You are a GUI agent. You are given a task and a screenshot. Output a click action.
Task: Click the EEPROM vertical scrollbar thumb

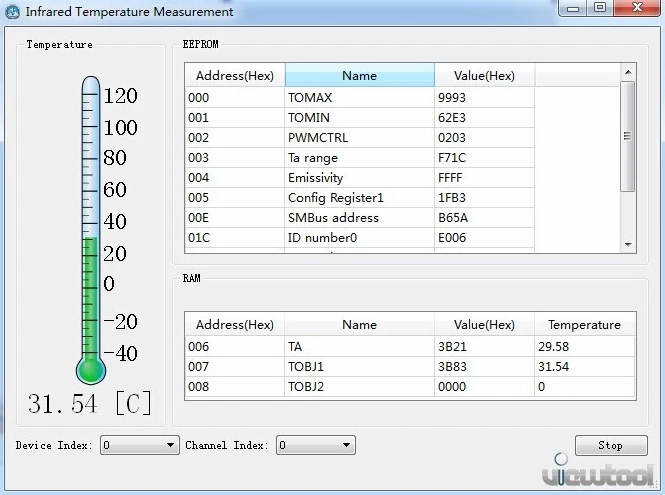627,136
